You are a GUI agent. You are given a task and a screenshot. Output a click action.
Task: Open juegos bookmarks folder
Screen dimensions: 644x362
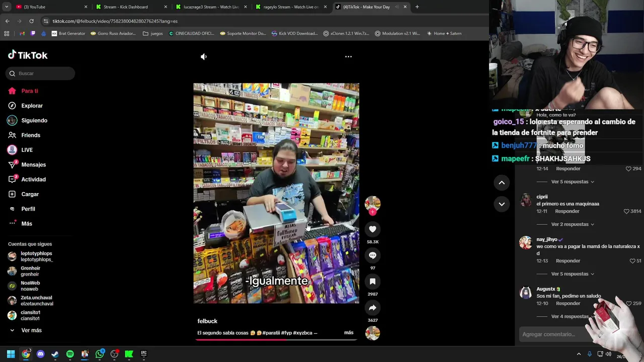coord(153,34)
